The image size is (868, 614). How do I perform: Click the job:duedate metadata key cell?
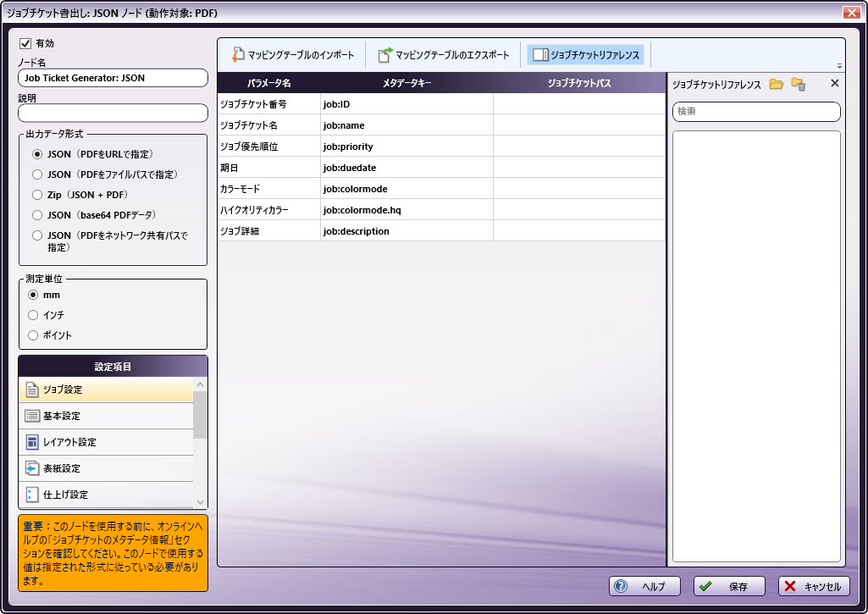[x=406, y=167]
